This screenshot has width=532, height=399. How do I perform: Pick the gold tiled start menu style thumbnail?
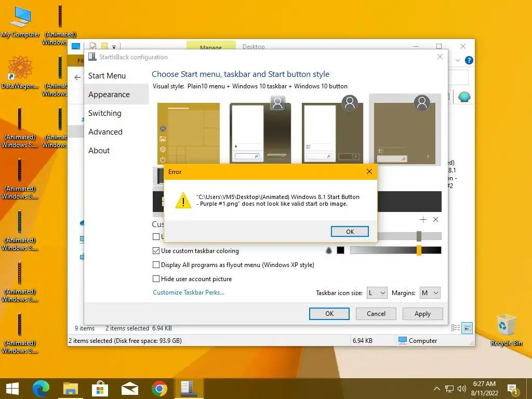pyautogui.click(x=188, y=134)
